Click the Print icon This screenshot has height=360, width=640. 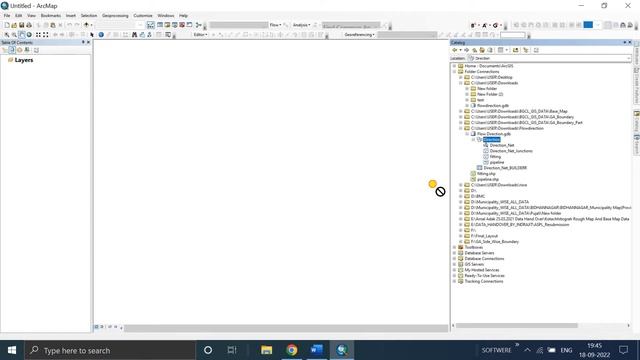tap(29, 25)
